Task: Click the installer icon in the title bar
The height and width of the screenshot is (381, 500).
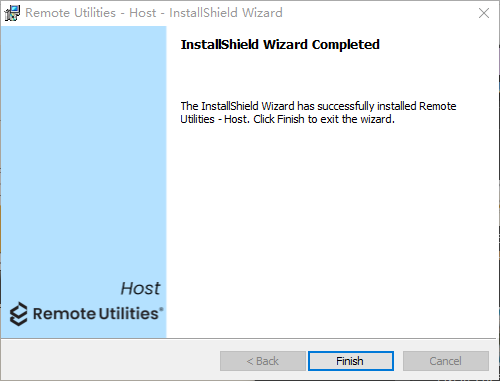Action: pyautogui.click(x=12, y=13)
